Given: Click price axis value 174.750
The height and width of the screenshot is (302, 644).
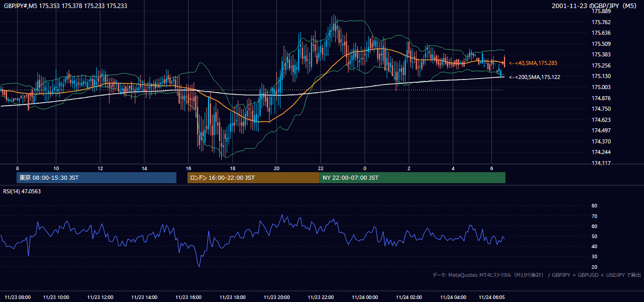Looking at the screenshot, I should click(601, 109).
